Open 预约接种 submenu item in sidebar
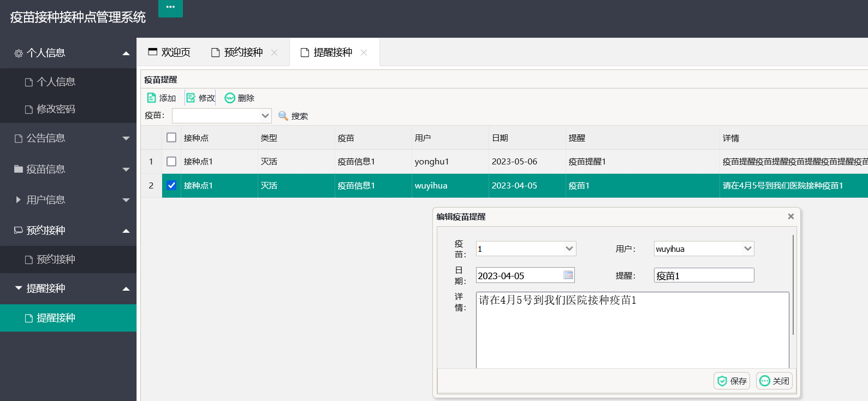This screenshot has width=868, height=401. (x=68, y=260)
